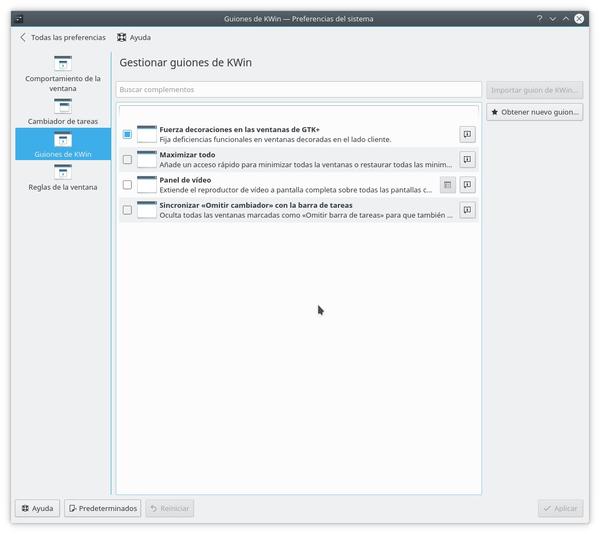Viewport: 600px width, 534px height.
Task: Disable Fuerza decoraciones en ventanas GTK+
Action: [x=127, y=134]
